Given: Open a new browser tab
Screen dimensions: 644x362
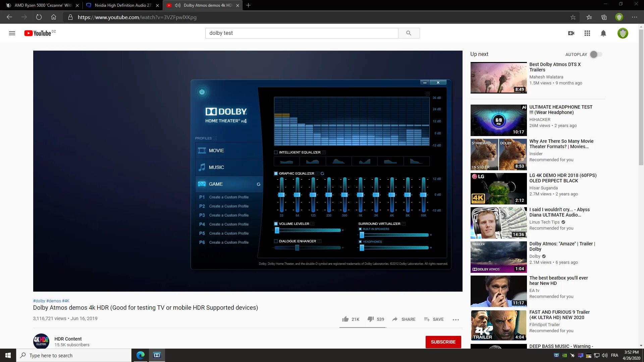Looking at the screenshot, I should [248, 5].
